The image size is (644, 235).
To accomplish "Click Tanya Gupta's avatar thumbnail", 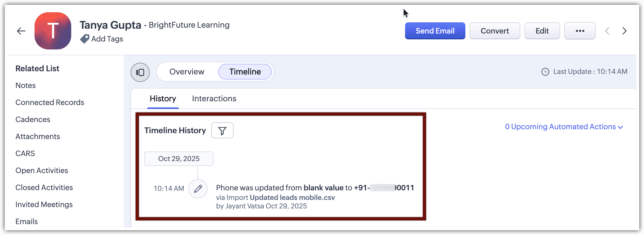I will pos(53,31).
